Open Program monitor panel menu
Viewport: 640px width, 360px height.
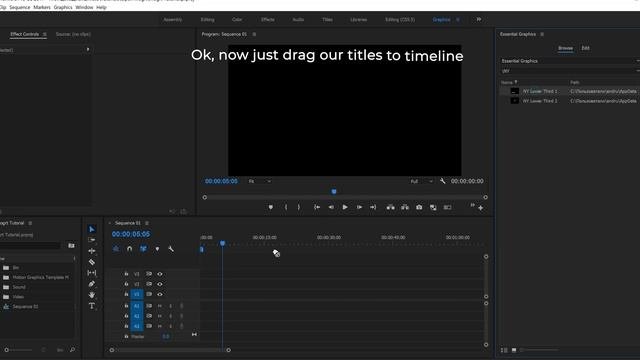click(x=254, y=34)
